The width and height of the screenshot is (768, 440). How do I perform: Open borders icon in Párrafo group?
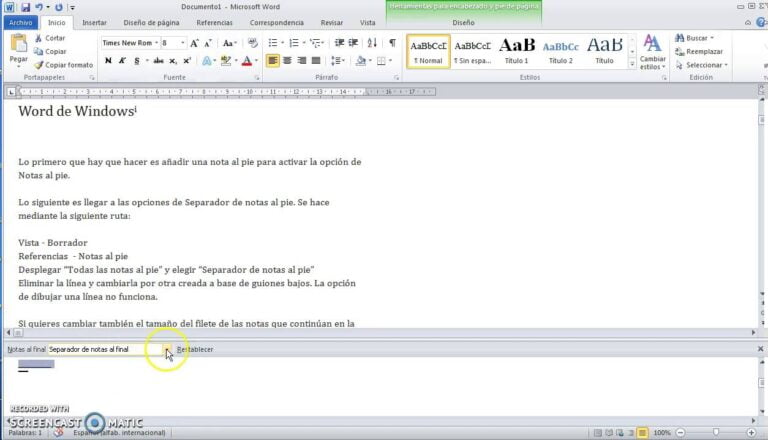[381, 61]
